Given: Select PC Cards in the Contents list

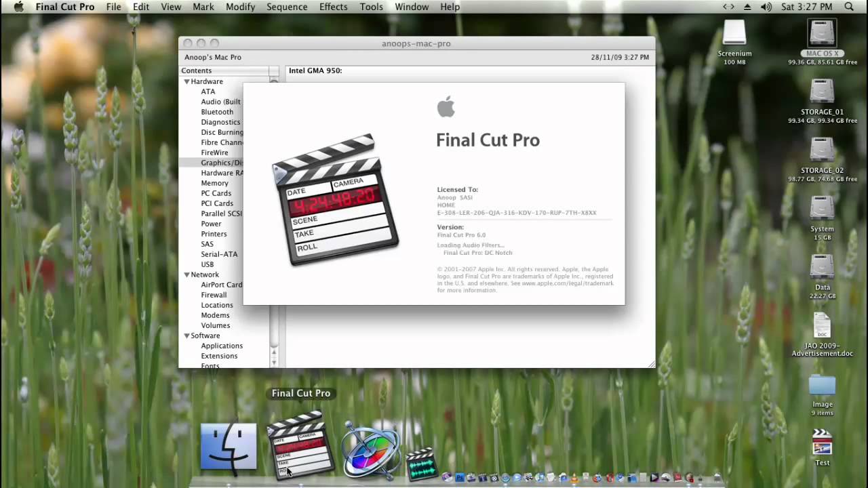Looking at the screenshot, I should click(216, 193).
